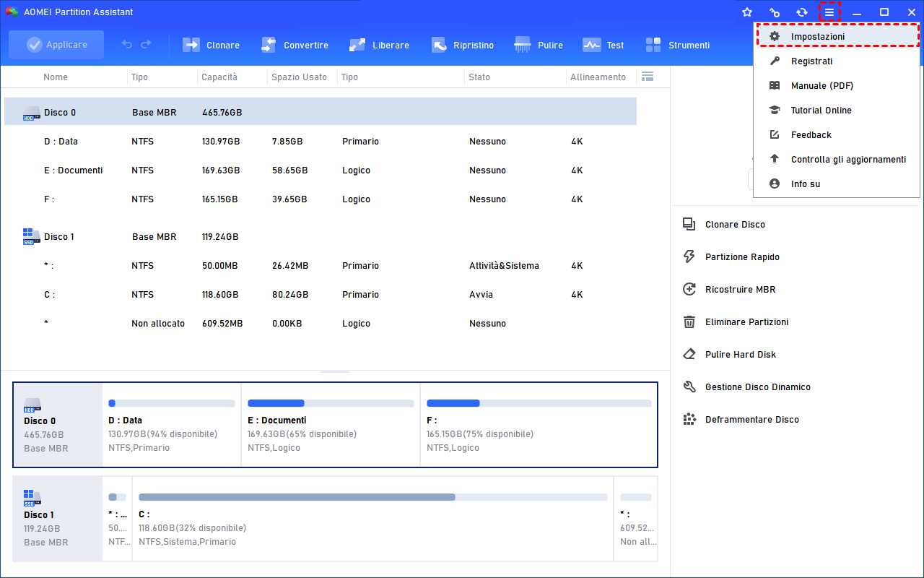Sort by the Allineamento column header
The height and width of the screenshot is (578, 924).
point(598,77)
